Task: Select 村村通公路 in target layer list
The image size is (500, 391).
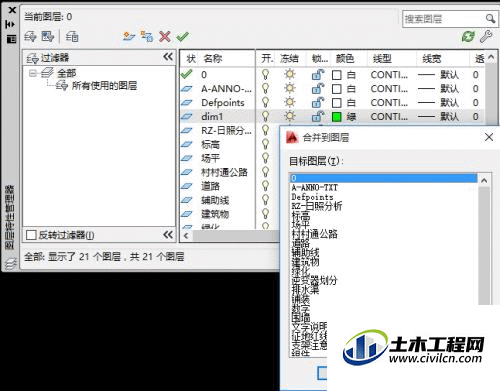Action: (x=315, y=234)
